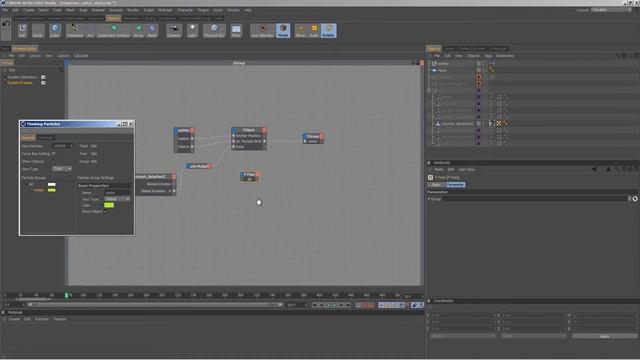Select the PGroup node
Viewport: 640px width, 360px height.
(313, 138)
